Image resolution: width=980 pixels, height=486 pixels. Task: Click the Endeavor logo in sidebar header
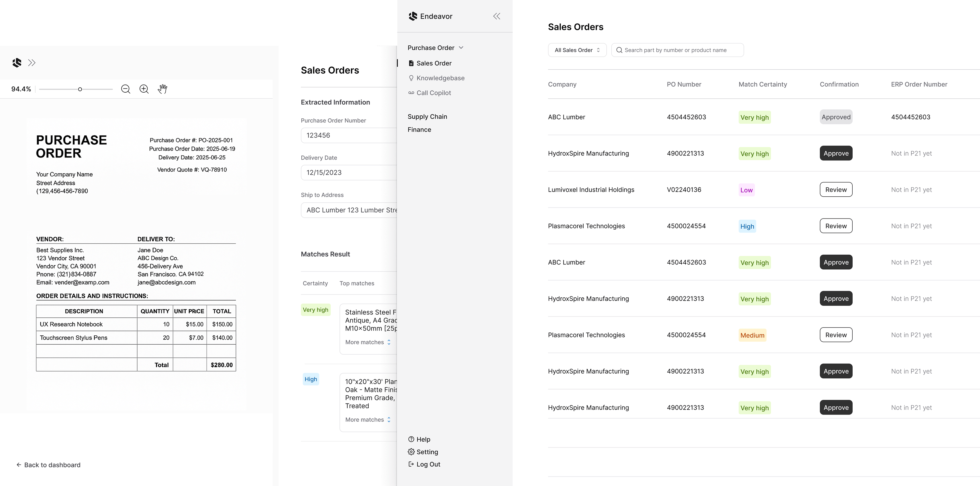413,16
